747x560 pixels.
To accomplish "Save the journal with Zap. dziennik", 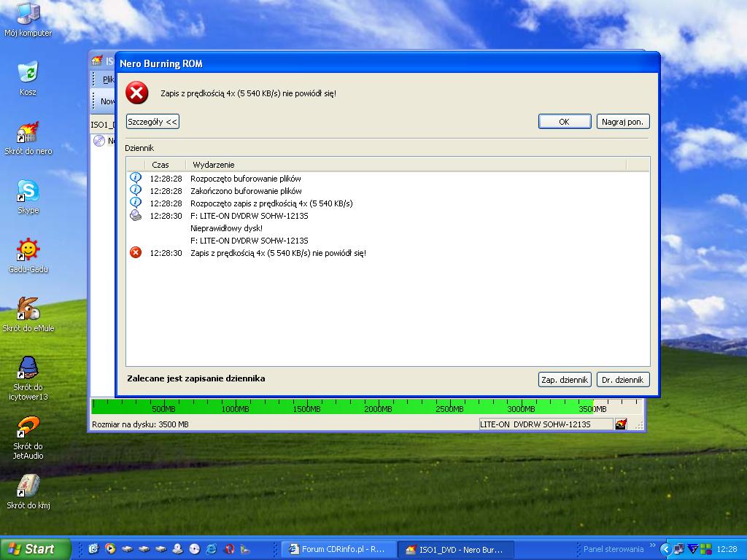I will 565,379.
